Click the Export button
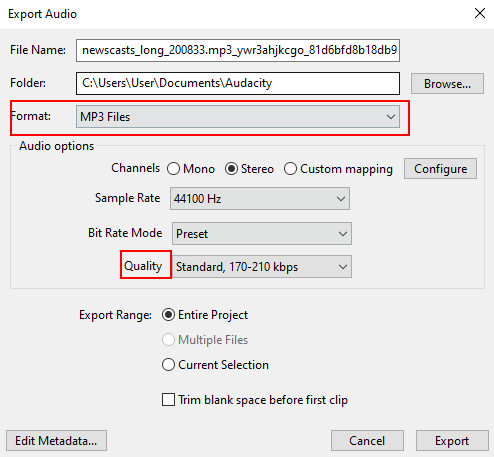Image resolution: width=494 pixels, height=457 pixels. [x=452, y=441]
